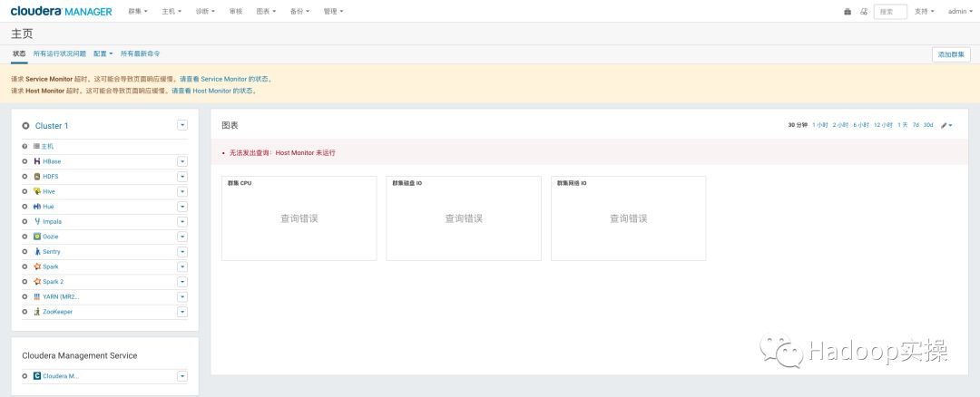Open the 群集 menu in top bar

(x=138, y=11)
